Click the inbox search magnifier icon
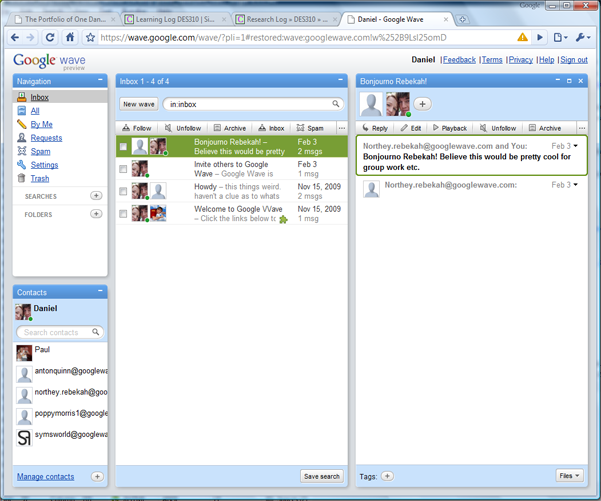Image resolution: width=601 pixels, height=501 pixels. (x=336, y=103)
